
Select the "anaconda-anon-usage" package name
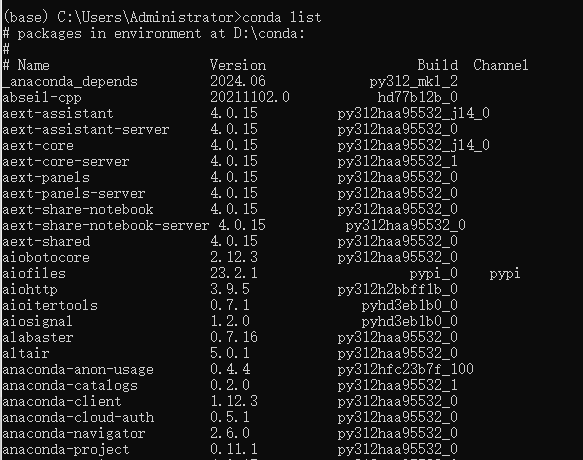(78, 369)
